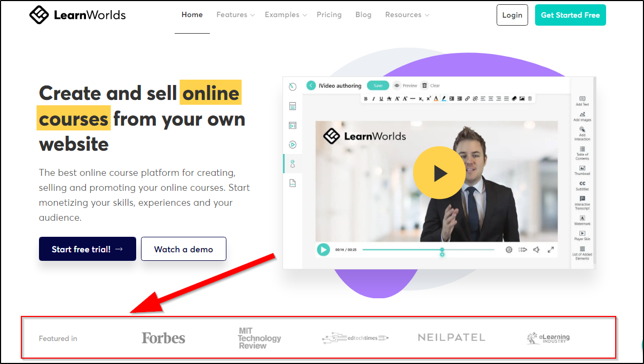Open the video player settings gear
This screenshot has height=364, width=644.
click(x=509, y=250)
